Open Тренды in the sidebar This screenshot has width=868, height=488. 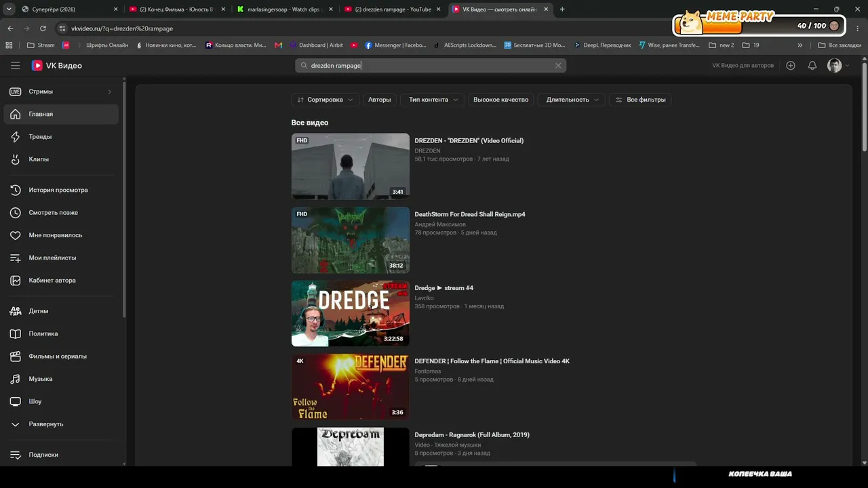coord(61,136)
